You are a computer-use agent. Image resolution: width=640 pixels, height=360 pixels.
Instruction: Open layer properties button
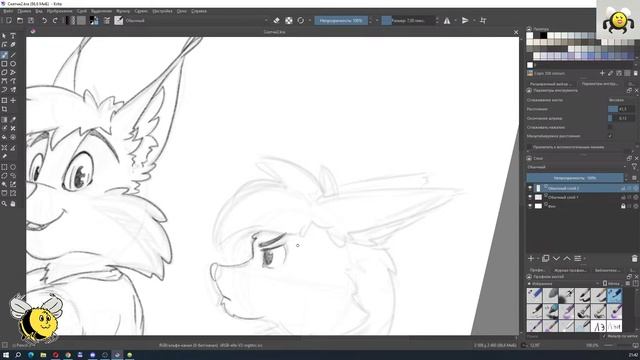(578, 259)
